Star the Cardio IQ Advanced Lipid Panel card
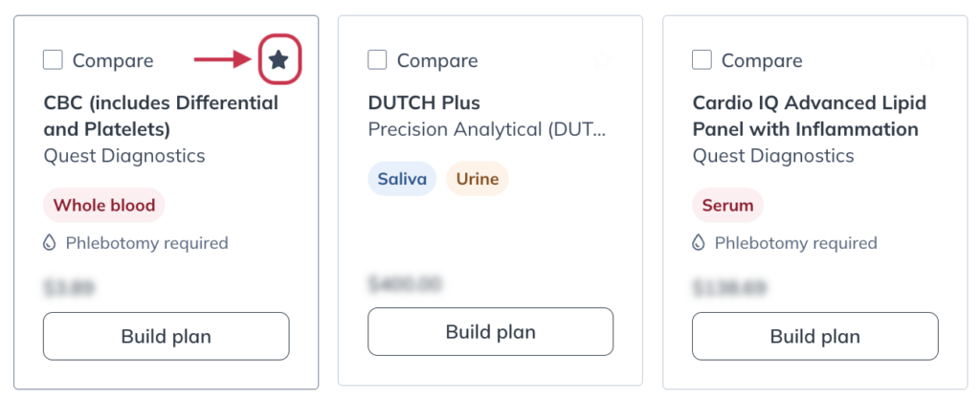 click(927, 60)
